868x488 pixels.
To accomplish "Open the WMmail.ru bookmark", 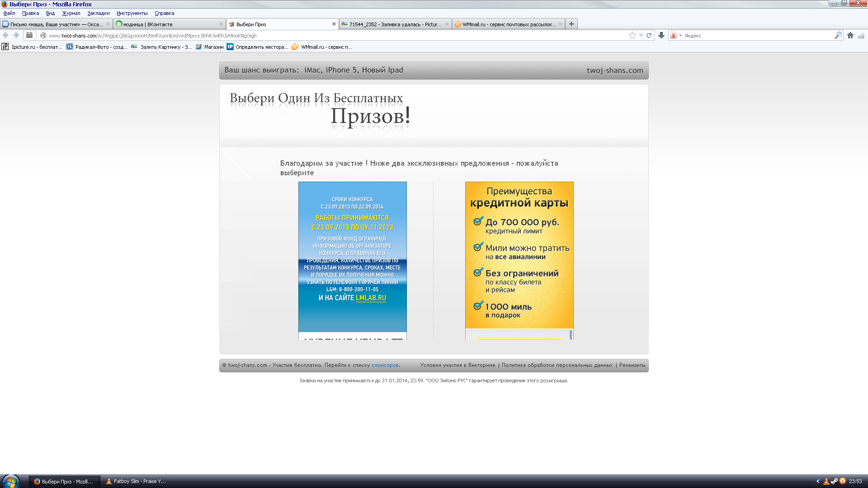I will [322, 47].
